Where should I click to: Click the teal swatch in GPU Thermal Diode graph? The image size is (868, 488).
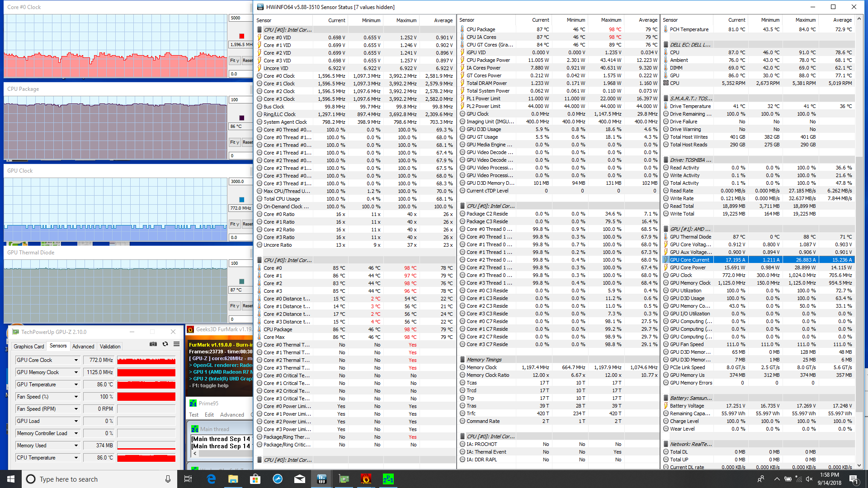[x=241, y=282]
